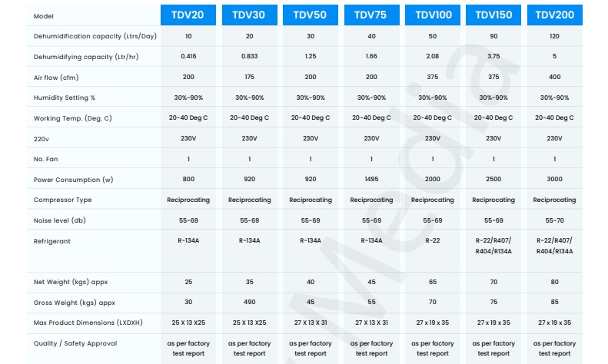
Task: Click net weight value '80'
Action: [554, 282]
